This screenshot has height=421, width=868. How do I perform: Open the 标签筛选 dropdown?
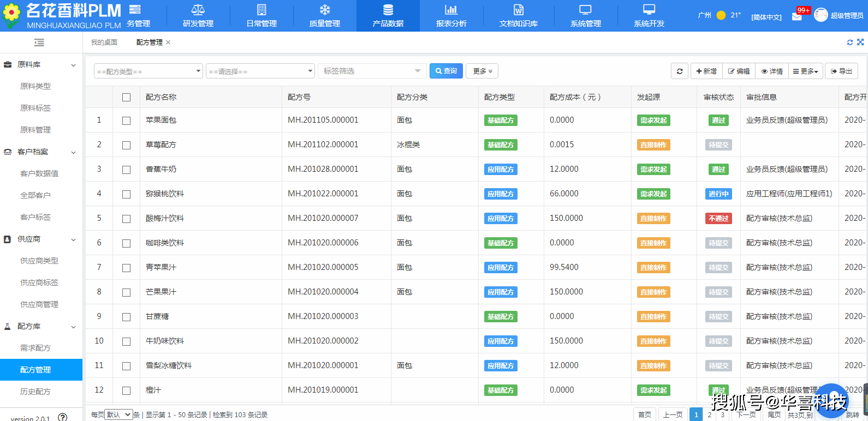pyautogui.click(x=372, y=71)
